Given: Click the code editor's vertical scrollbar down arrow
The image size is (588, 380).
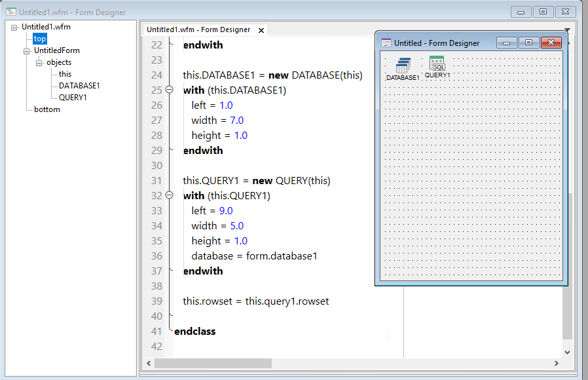Looking at the screenshot, I should 567,352.
